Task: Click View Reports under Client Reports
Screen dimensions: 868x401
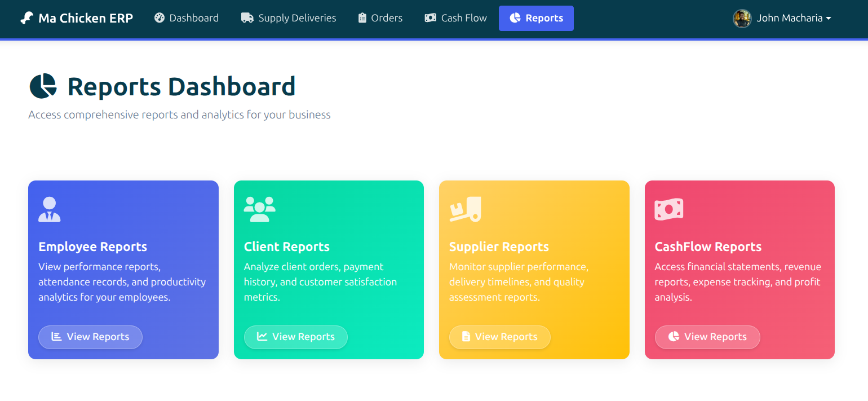Action: tap(296, 337)
